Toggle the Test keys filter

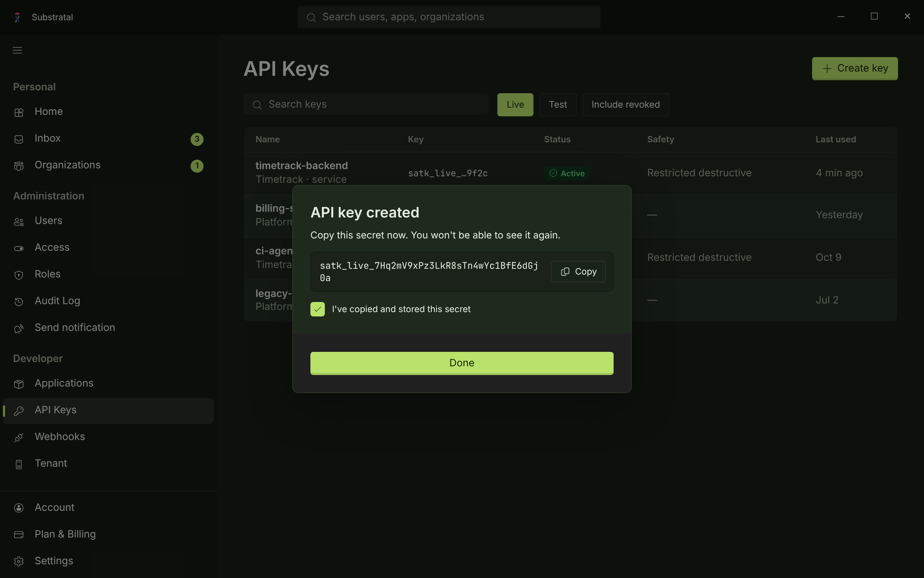click(557, 105)
